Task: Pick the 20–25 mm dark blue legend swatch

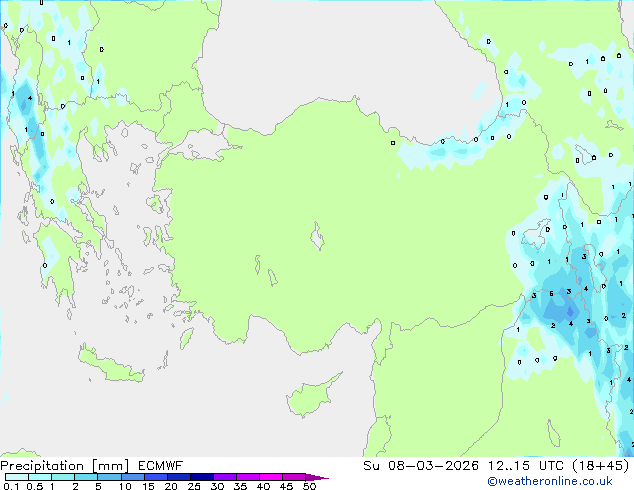Action: point(179,477)
